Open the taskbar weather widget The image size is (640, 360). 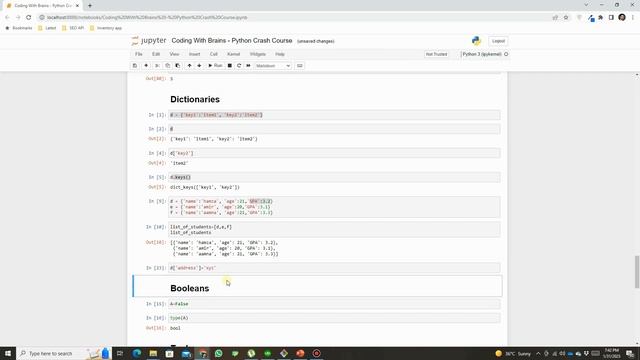pyautogui.click(x=513, y=353)
